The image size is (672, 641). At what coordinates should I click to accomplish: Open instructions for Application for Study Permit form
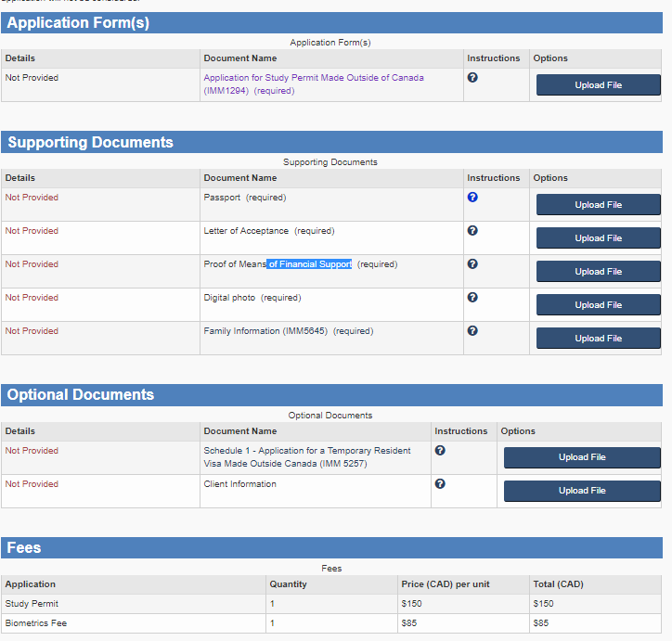(472, 78)
